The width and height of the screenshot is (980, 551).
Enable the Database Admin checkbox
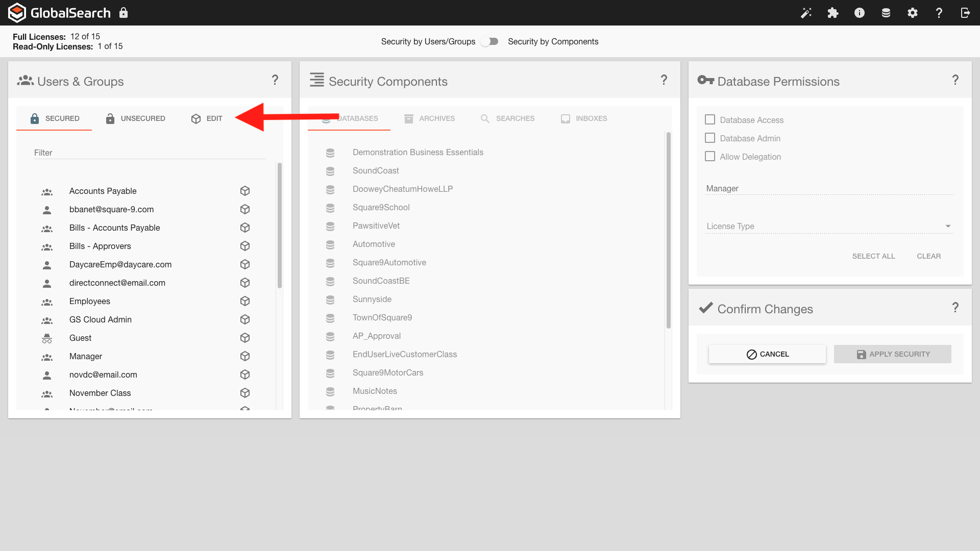pos(710,138)
